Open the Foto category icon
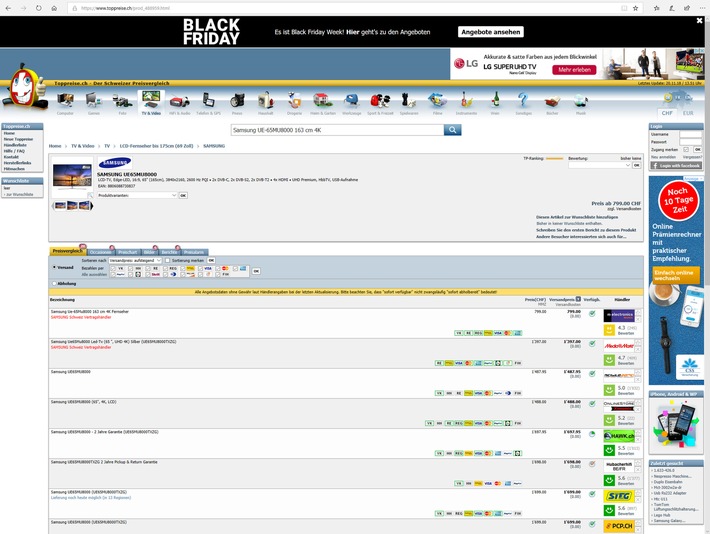This screenshot has width=710, height=534. pos(122,101)
